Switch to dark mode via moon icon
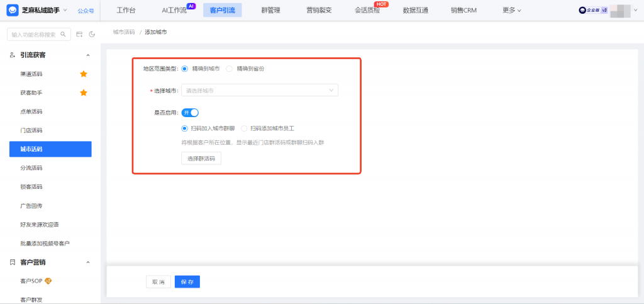This screenshot has width=644, height=304. 92,34
